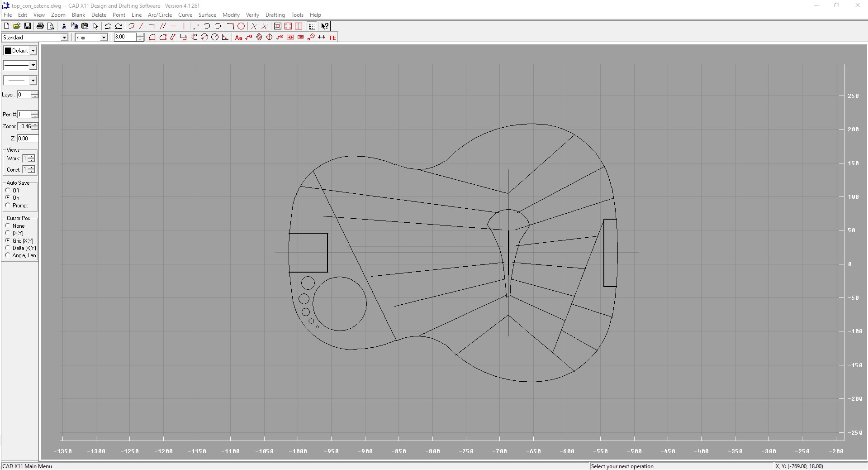Create a new drawing file
Image resolution: width=868 pixels, height=470 pixels.
click(x=6, y=26)
